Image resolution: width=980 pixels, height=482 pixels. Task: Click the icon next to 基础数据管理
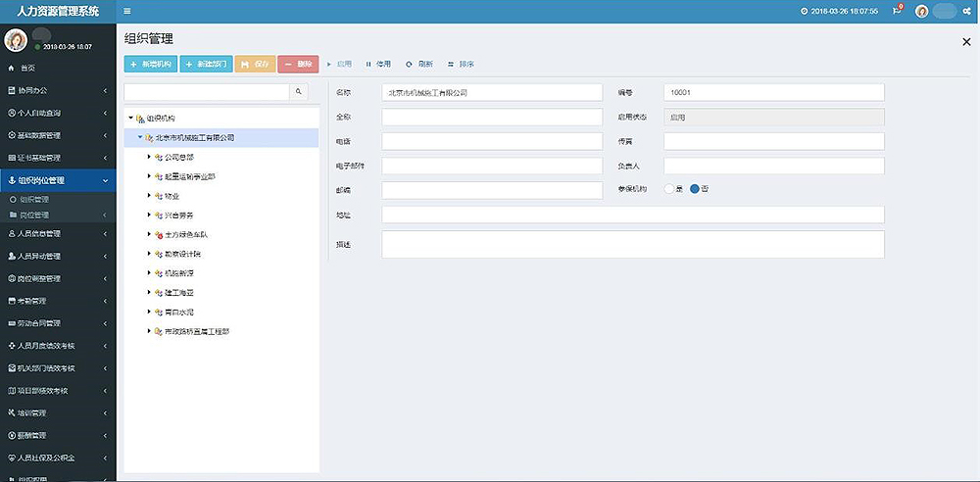click(x=11, y=135)
